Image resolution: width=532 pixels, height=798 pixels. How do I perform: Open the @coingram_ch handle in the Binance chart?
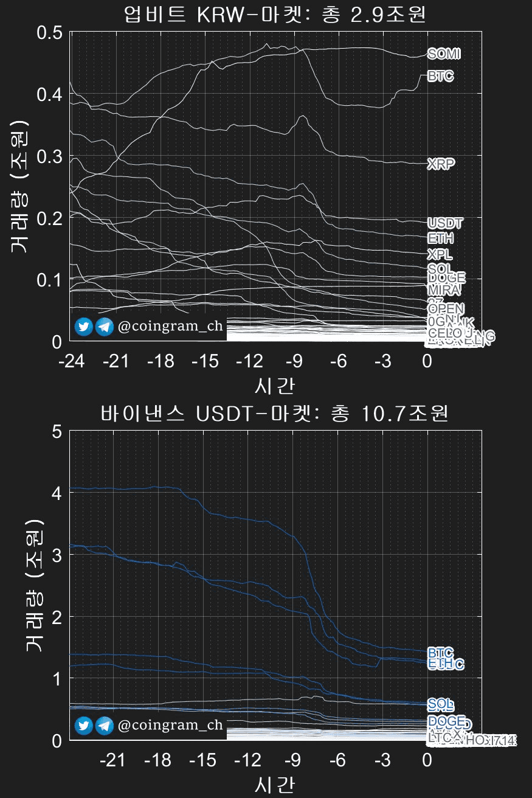pyautogui.click(x=170, y=726)
